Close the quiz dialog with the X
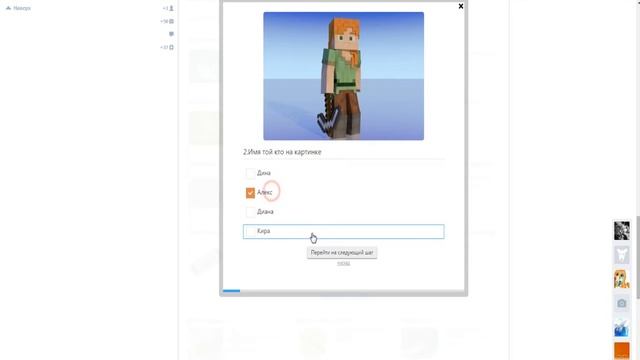The height and width of the screenshot is (360, 640). point(461,6)
